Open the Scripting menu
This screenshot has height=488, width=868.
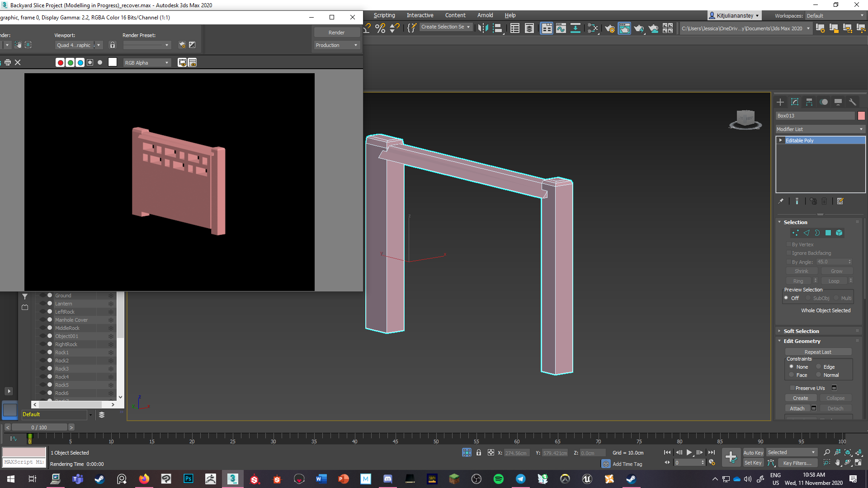tap(384, 15)
